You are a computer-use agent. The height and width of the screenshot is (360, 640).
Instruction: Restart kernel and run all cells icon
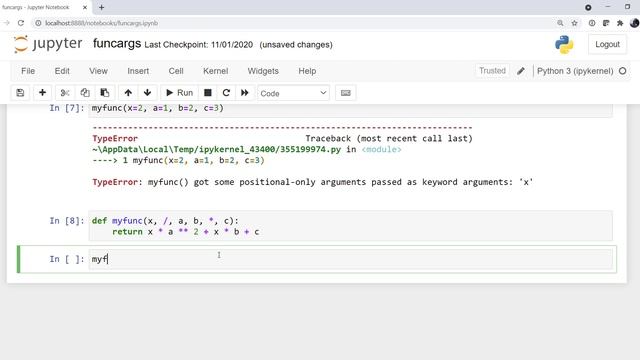pos(244,93)
